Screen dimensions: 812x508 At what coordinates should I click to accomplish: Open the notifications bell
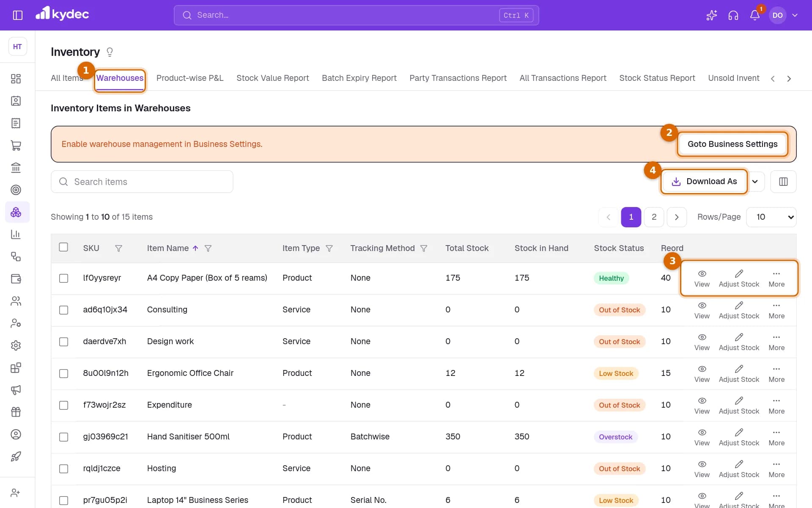[x=755, y=15]
